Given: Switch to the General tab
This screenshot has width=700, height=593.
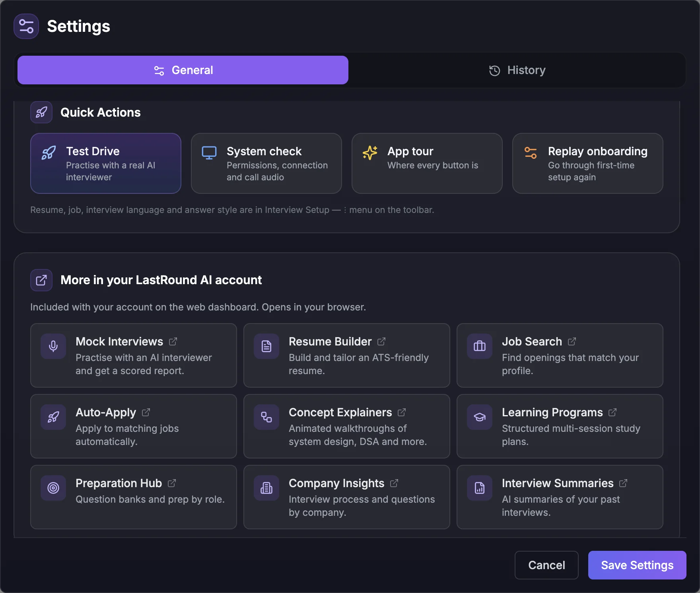Looking at the screenshot, I should pyautogui.click(x=183, y=70).
